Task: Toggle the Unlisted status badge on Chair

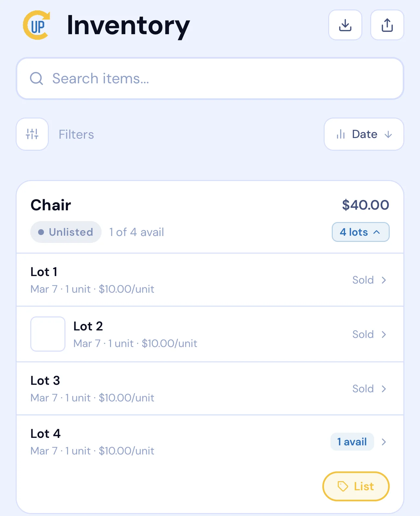Action: (65, 232)
